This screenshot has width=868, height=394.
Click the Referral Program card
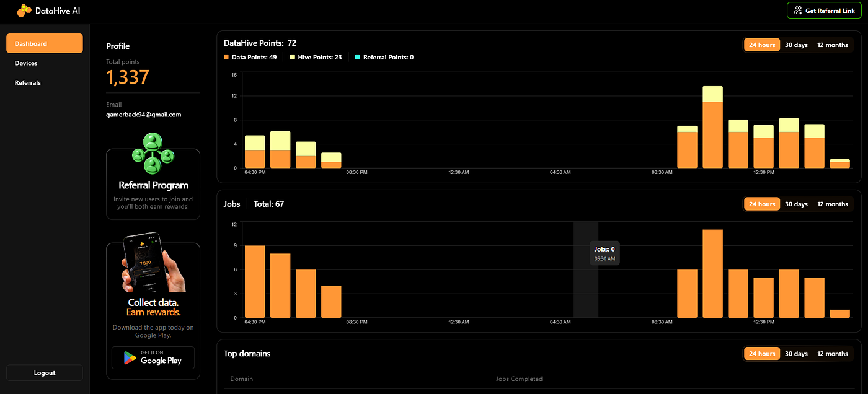153,184
